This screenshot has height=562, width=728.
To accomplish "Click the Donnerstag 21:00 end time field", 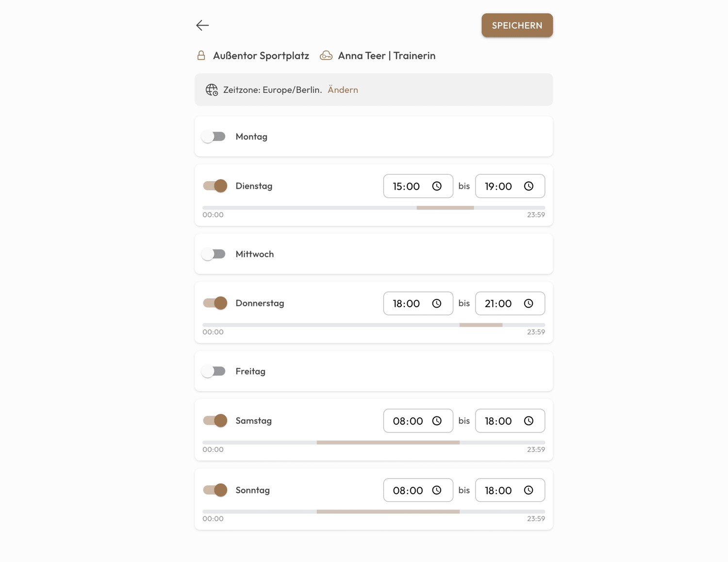I will 498,303.
